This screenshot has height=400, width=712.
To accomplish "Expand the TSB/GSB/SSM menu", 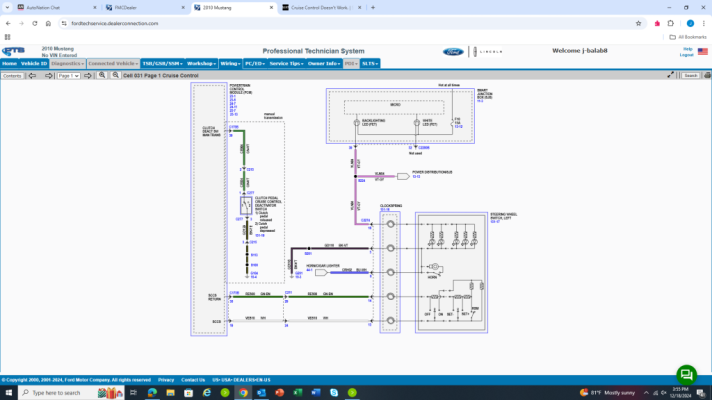I will pyautogui.click(x=163, y=64).
